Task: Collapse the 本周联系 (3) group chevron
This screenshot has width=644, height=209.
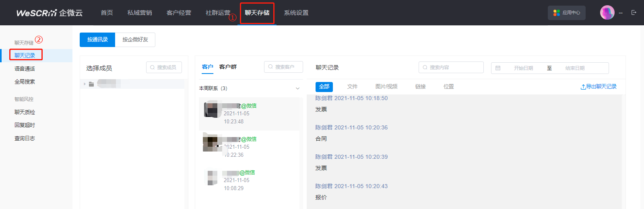Action: tap(297, 88)
